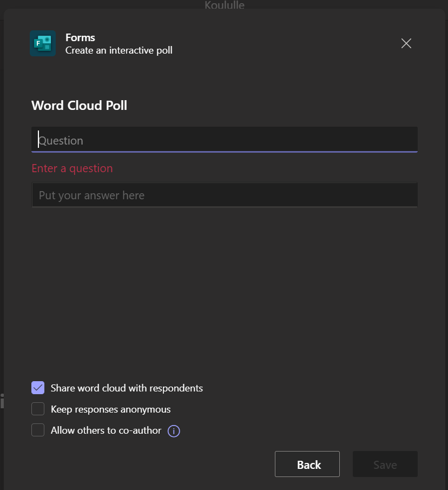
Task: Click the 'Create an interactive poll' subtitle
Action: point(118,50)
